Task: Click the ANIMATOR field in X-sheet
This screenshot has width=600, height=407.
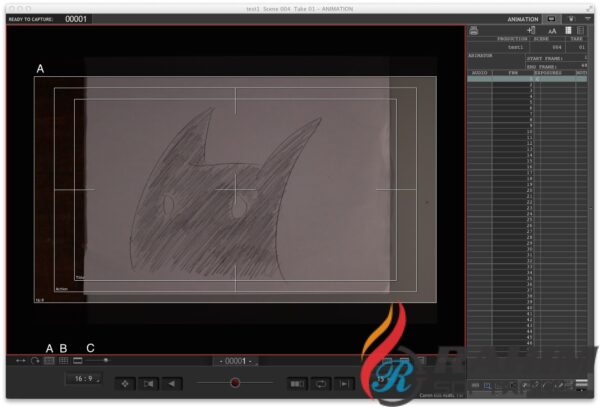Action: pos(496,60)
